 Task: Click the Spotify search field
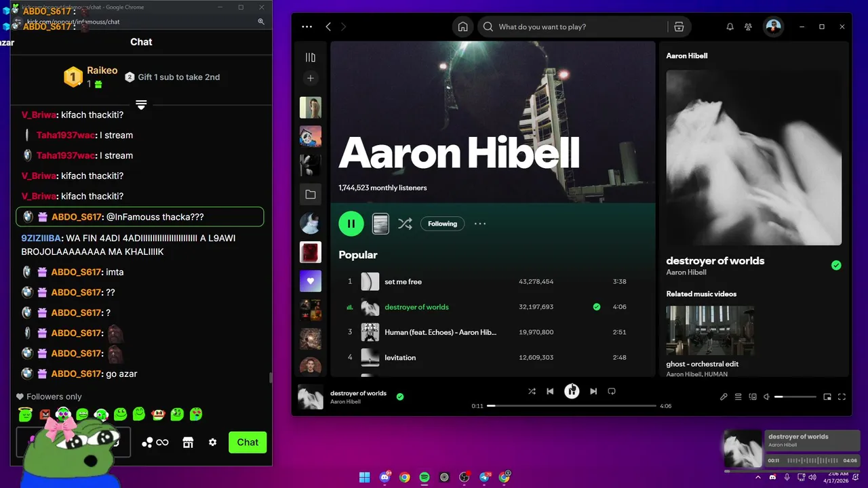573,27
